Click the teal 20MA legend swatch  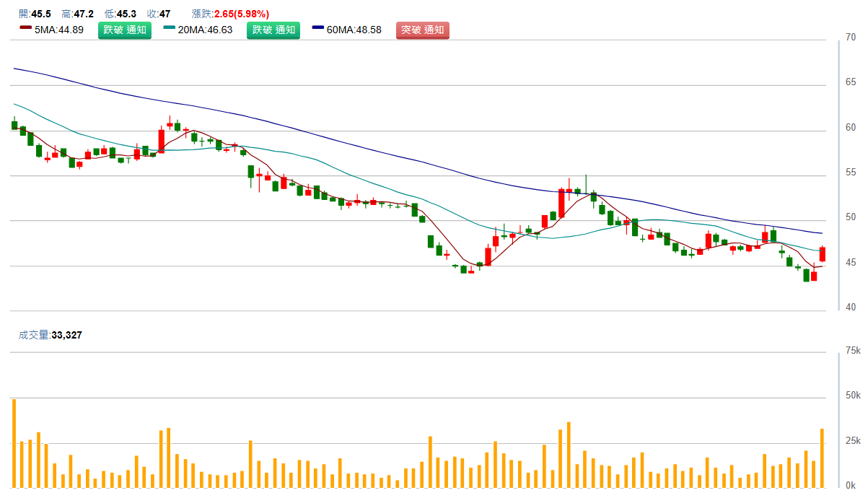point(170,29)
